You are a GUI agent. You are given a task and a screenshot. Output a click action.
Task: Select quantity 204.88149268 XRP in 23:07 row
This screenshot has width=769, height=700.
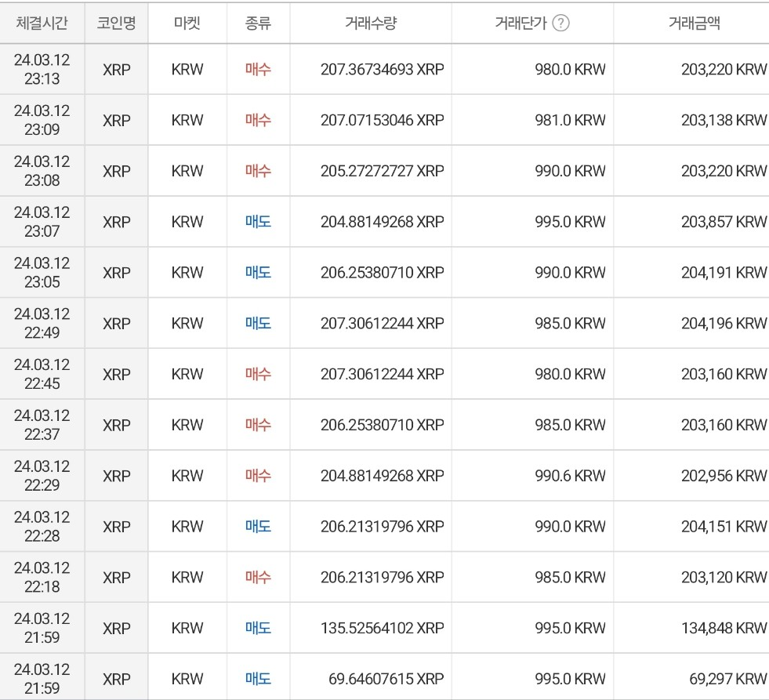(382, 222)
